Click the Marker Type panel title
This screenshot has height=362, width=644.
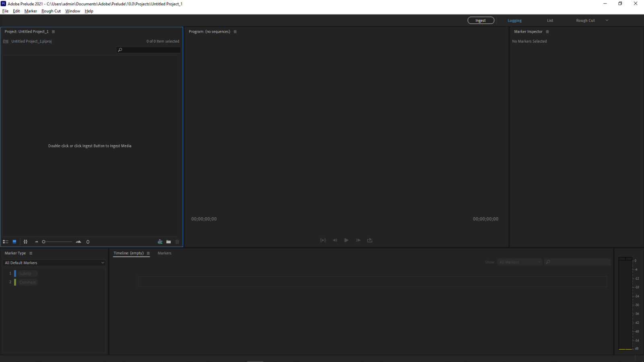tap(15, 253)
